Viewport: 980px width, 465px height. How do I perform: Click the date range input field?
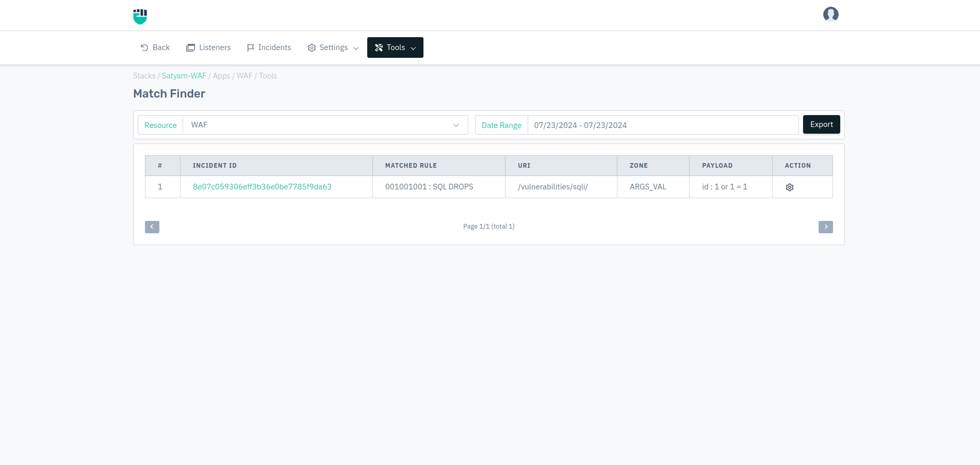pyautogui.click(x=663, y=125)
